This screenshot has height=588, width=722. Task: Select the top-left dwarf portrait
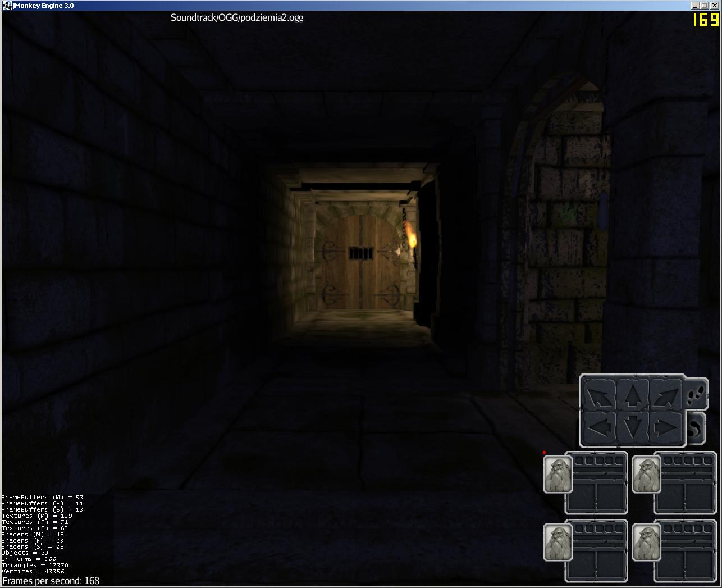click(x=558, y=475)
